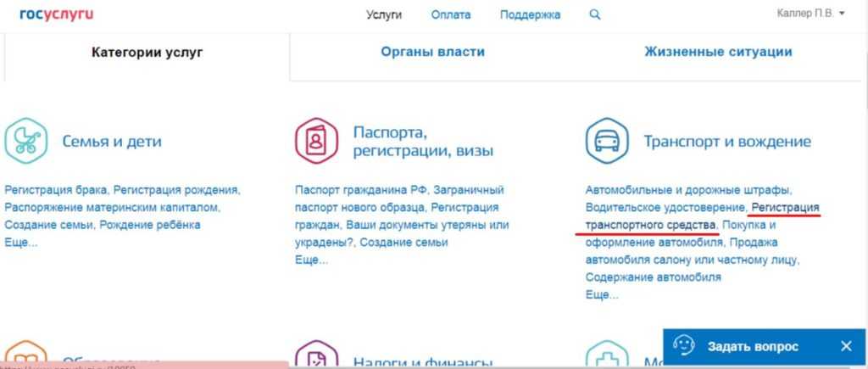Image resolution: width=868 pixels, height=369 pixels.
Task: Expand Еще under Транспорт и вождение
Action: point(602,295)
